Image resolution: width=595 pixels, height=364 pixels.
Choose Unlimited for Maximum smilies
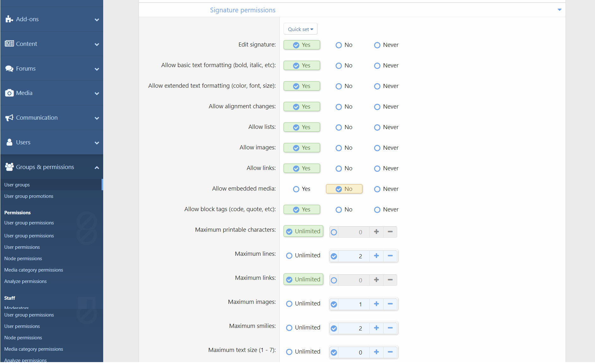289,328
